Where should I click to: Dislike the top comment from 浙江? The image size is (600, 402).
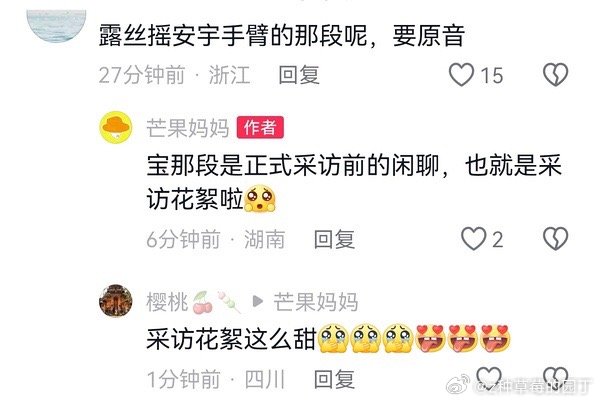[556, 74]
